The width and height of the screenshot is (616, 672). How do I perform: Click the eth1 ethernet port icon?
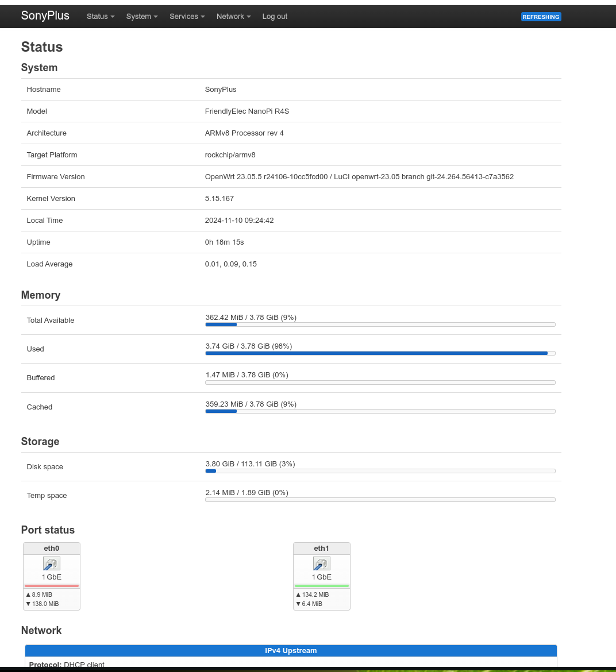click(322, 563)
